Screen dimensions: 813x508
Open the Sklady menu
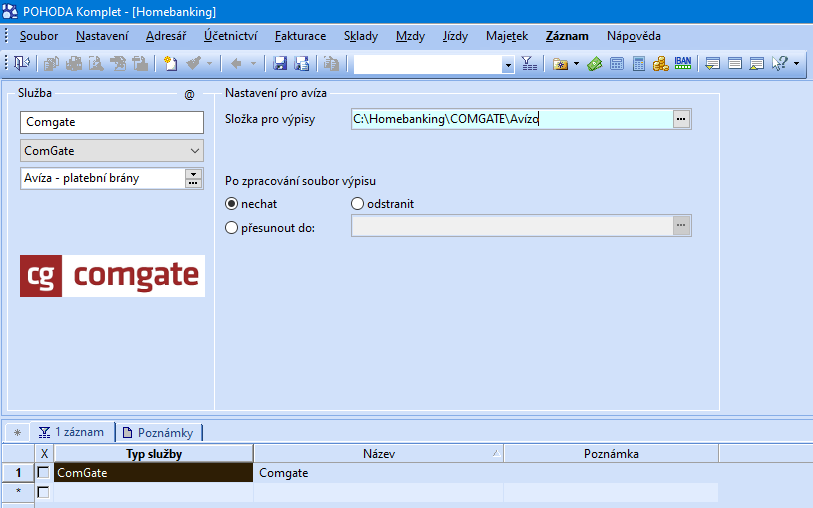click(361, 36)
